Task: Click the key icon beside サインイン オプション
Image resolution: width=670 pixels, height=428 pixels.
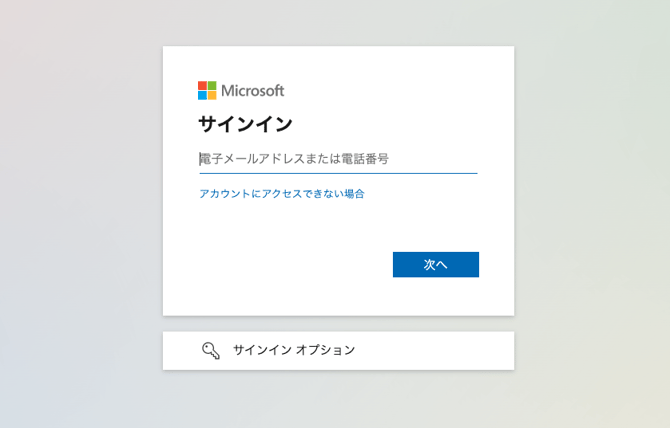Action: (x=211, y=351)
